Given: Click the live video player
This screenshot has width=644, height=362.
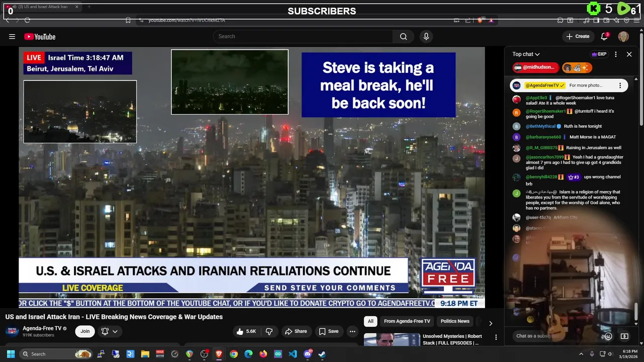Looking at the screenshot, I should tap(252, 177).
